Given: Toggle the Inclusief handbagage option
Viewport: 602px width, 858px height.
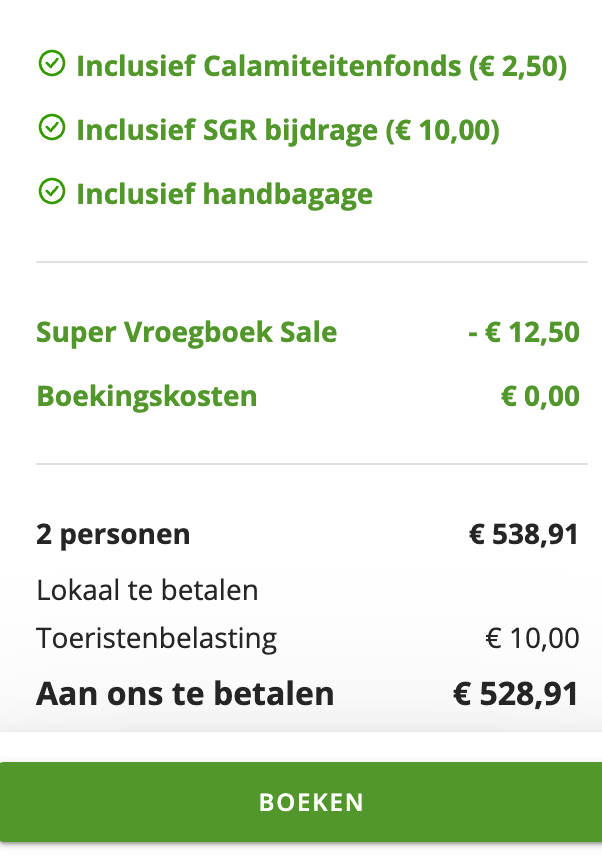Looking at the screenshot, I should pyautogui.click(x=210, y=193).
